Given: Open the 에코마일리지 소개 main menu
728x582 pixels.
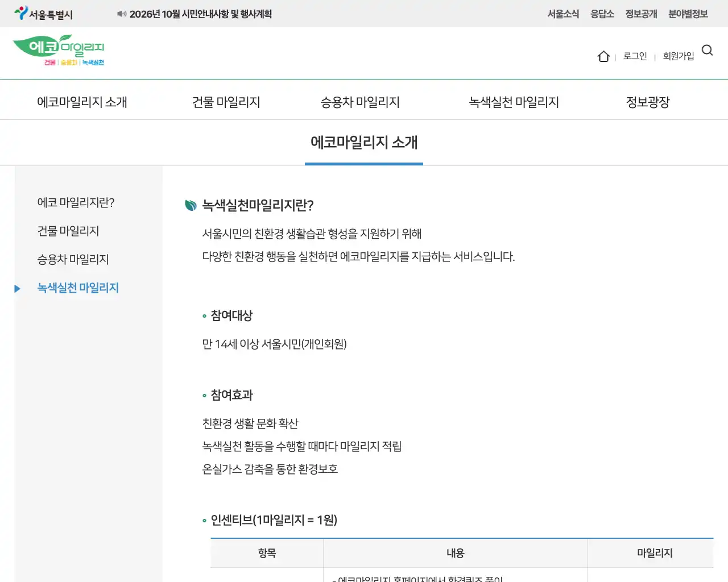Looking at the screenshot, I should tap(82, 102).
